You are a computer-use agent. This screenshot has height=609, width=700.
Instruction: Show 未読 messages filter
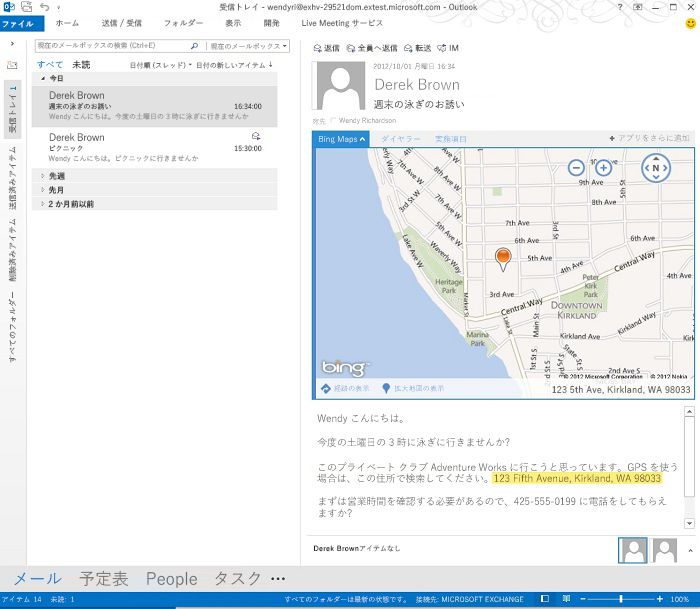pos(81,65)
